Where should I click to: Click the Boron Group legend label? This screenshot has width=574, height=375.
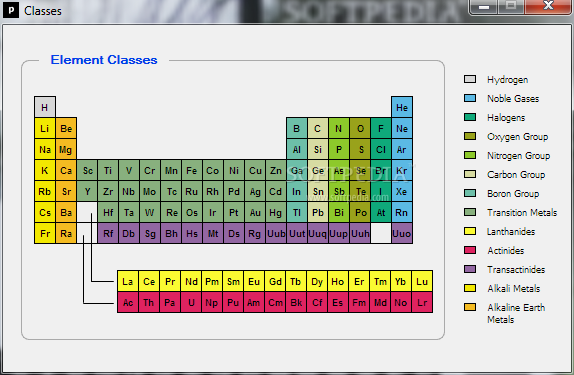click(513, 194)
